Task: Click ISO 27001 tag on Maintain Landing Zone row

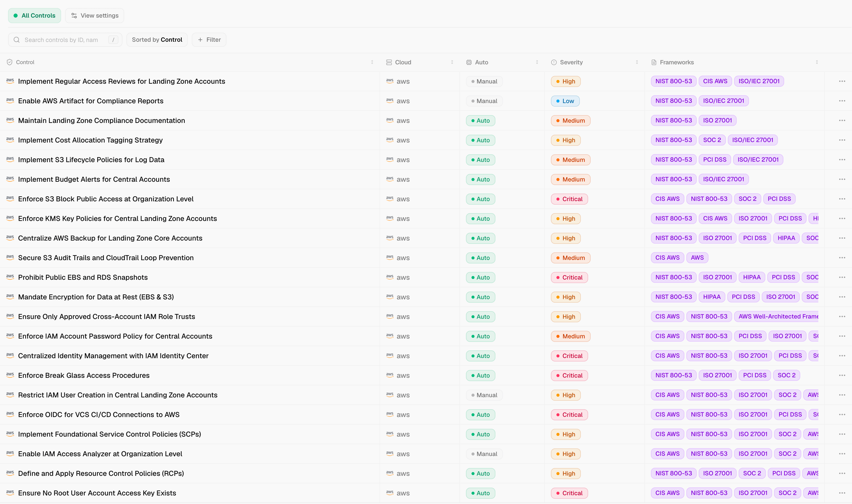Action: (717, 121)
